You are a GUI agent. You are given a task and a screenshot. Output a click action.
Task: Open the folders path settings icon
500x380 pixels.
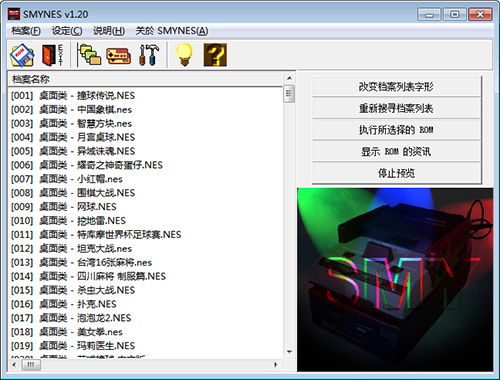point(89,55)
